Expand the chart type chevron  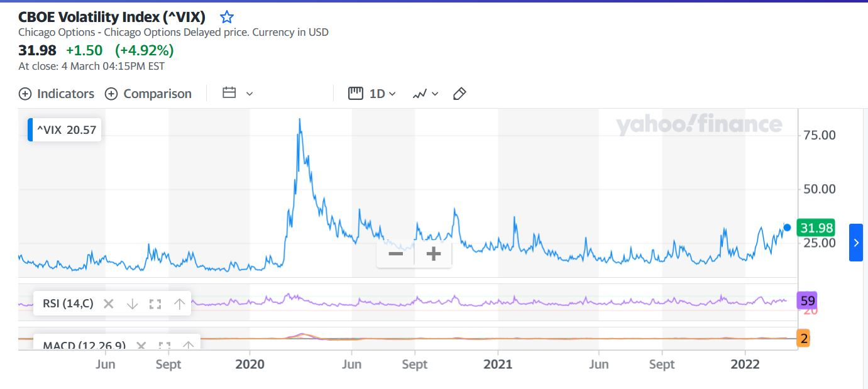[435, 94]
